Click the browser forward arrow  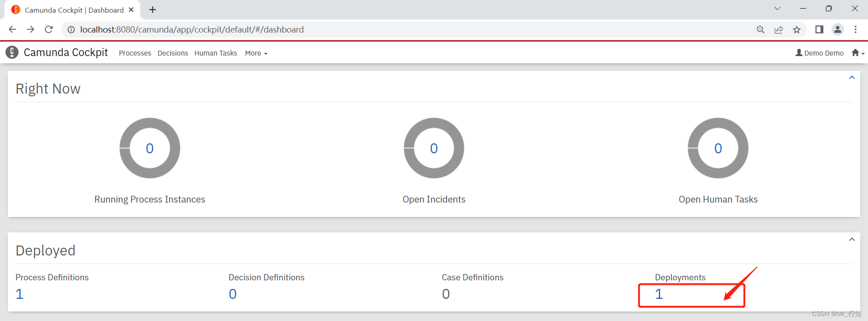pyautogui.click(x=30, y=29)
